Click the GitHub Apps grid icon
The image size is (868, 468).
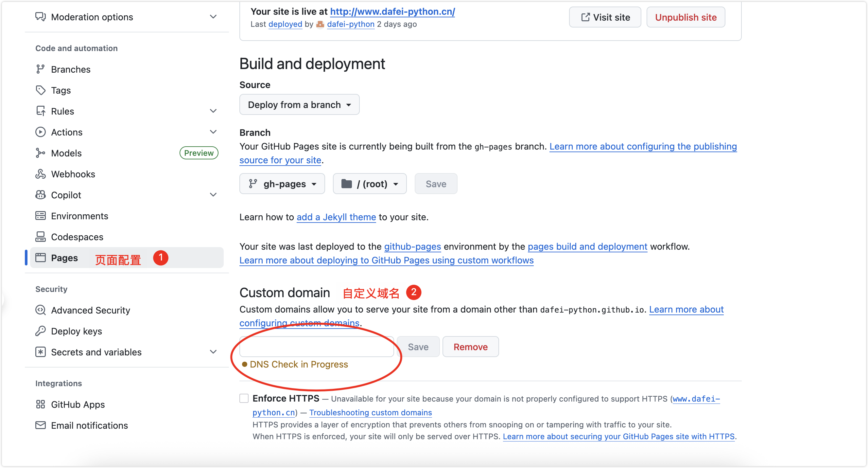pyautogui.click(x=41, y=404)
